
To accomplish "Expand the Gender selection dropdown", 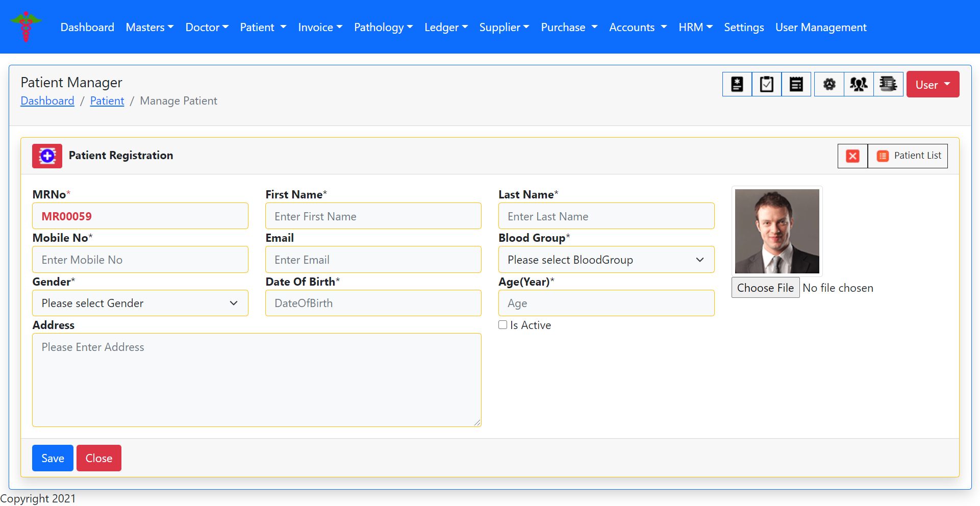I will pyautogui.click(x=140, y=303).
